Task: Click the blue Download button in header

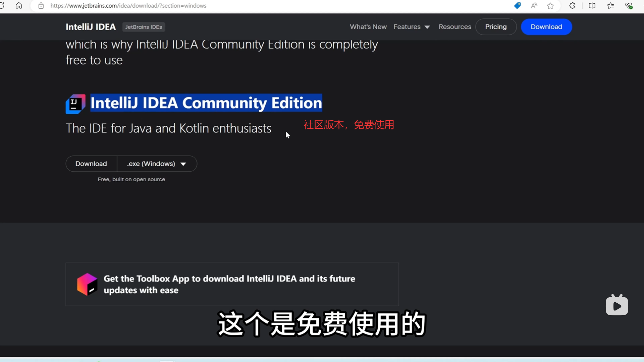Action: (546, 27)
